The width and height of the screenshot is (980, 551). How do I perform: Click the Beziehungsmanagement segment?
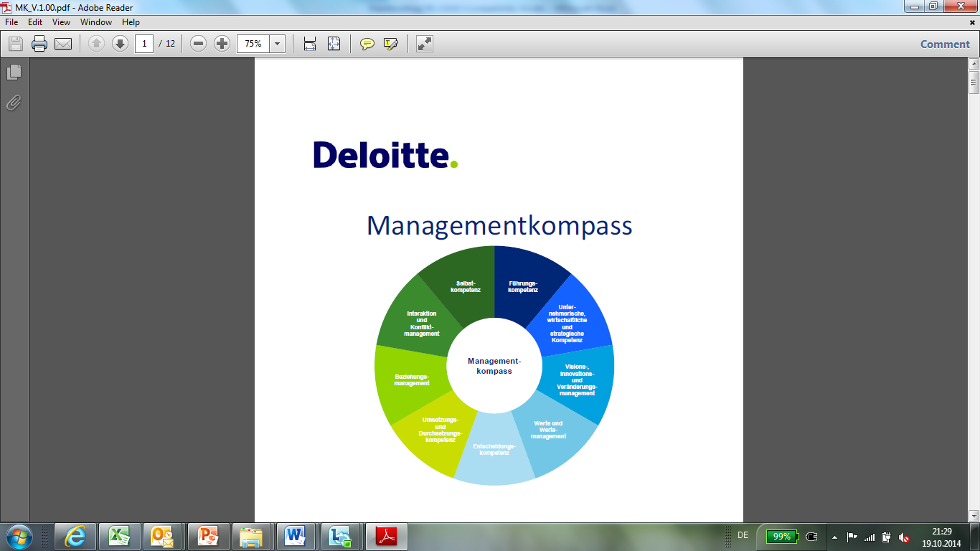(x=411, y=380)
